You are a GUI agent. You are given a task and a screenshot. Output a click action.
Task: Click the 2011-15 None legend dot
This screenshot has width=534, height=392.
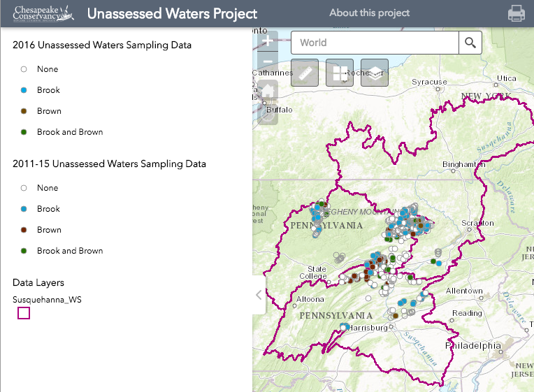coord(24,188)
